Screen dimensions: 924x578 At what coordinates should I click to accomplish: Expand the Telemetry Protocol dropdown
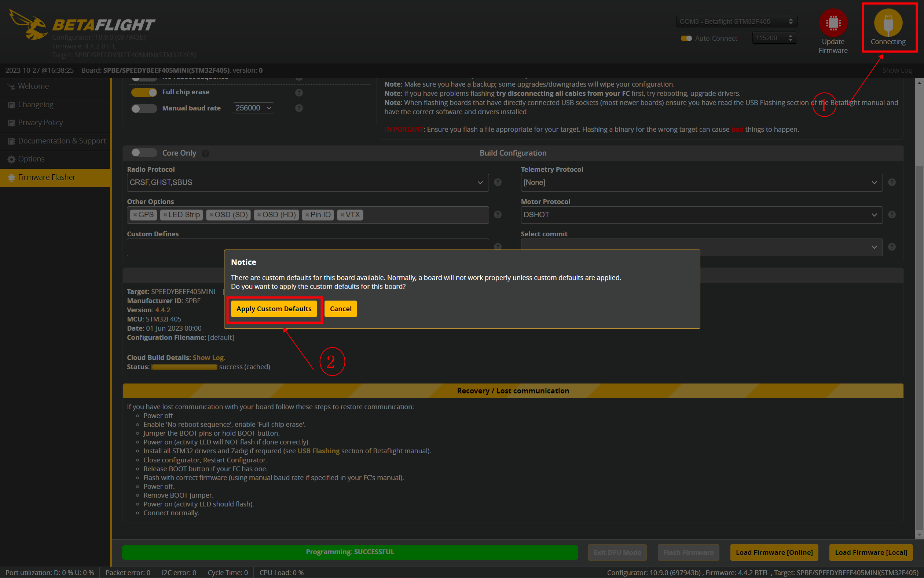tap(701, 183)
